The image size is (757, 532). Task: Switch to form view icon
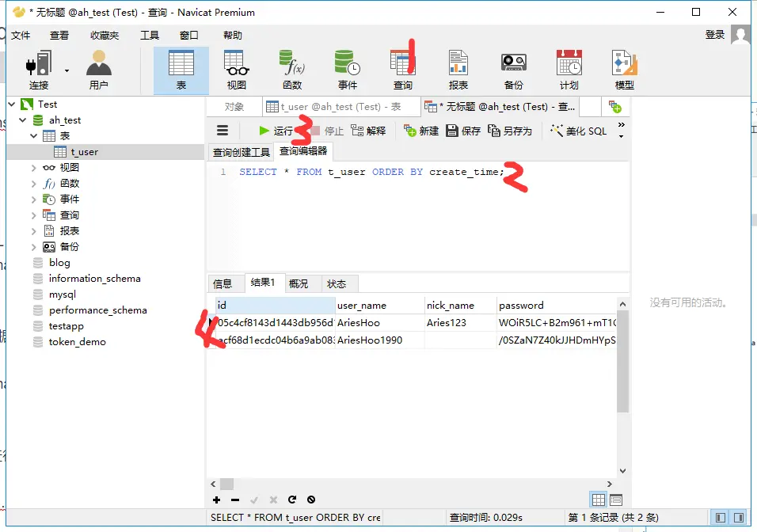tap(616, 500)
